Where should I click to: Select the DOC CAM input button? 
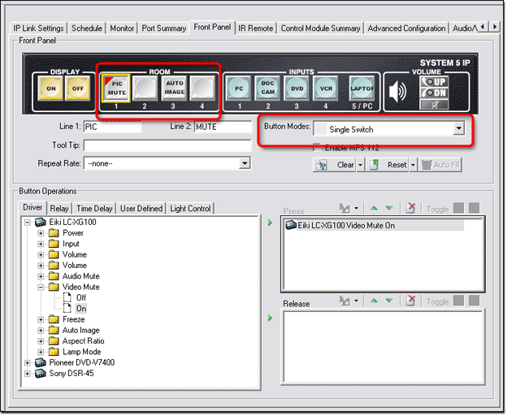click(267, 87)
